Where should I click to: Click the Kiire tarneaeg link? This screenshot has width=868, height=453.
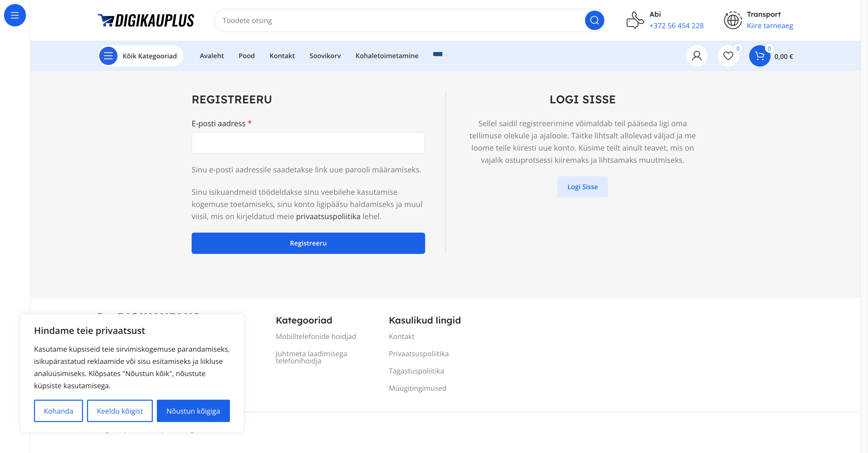pyautogui.click(x=770, y=26)
